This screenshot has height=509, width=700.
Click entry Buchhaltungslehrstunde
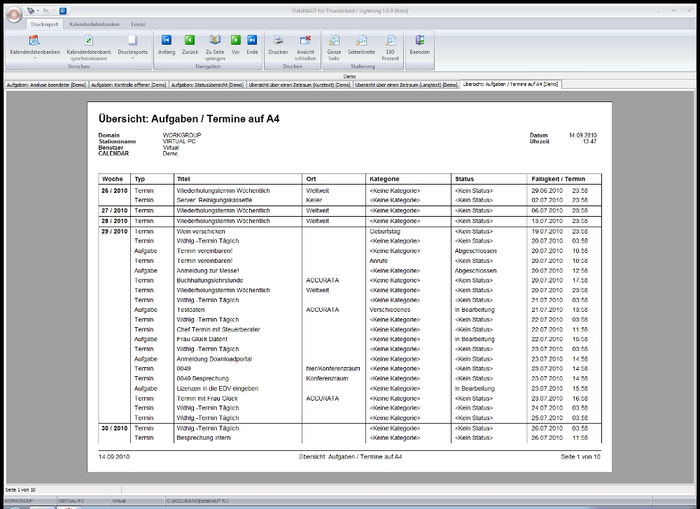[210, 280]
